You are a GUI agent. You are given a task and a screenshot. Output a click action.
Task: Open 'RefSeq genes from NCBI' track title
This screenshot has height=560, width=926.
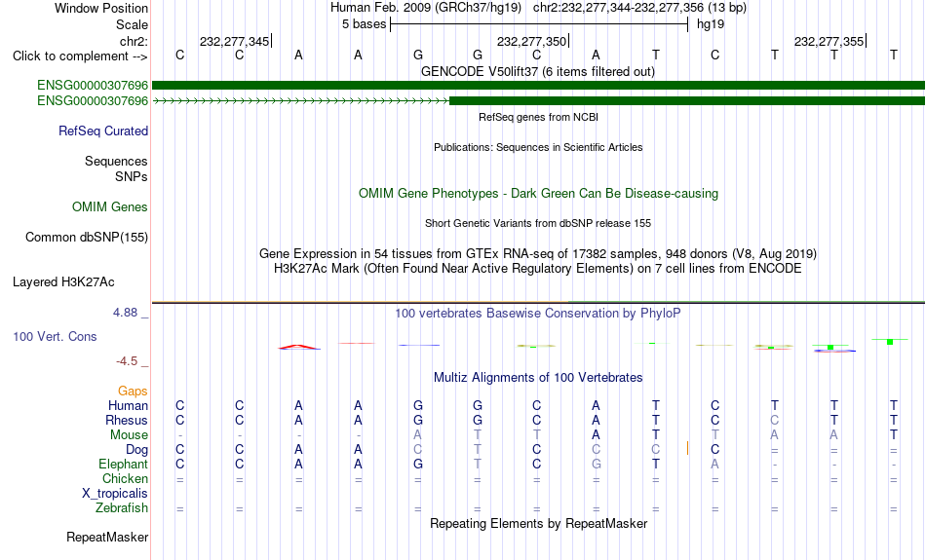click(538, 117)
